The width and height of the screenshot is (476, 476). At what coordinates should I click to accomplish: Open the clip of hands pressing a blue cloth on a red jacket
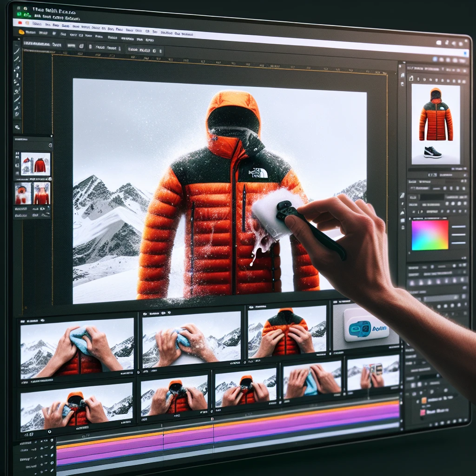(x=77, y=349)
